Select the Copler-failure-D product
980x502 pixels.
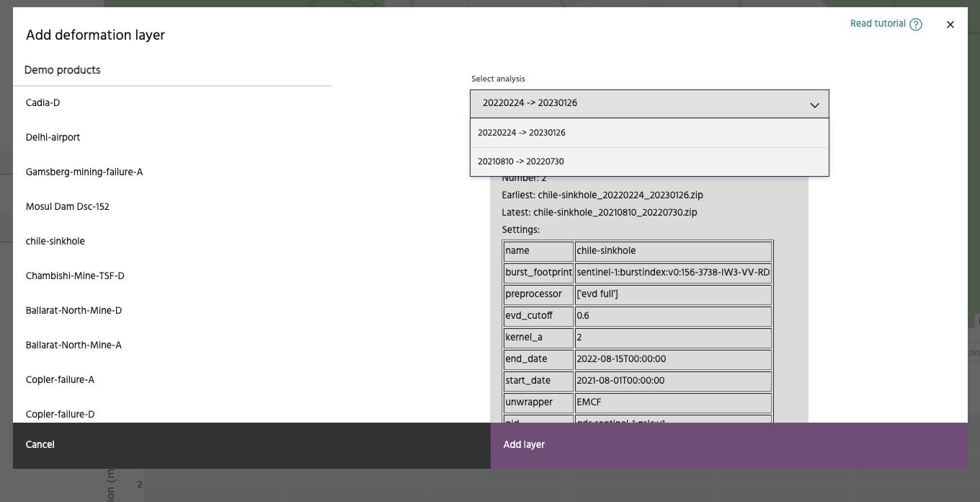click(x=60, y=413)
